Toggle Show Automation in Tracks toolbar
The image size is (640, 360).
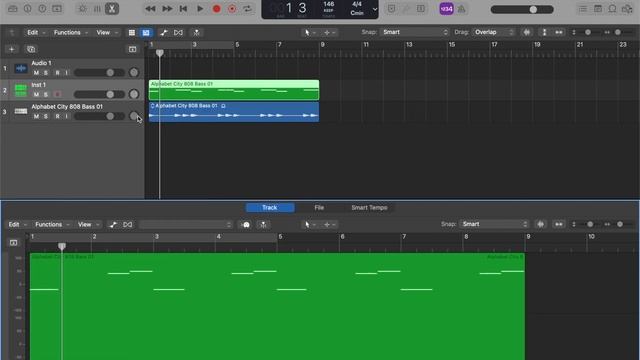click(163, 32)
